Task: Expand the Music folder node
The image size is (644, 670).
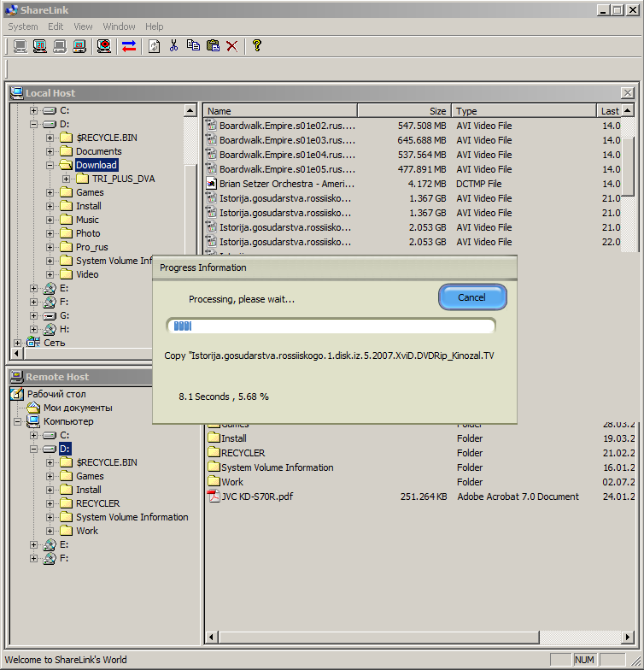Action: [50, 220]
